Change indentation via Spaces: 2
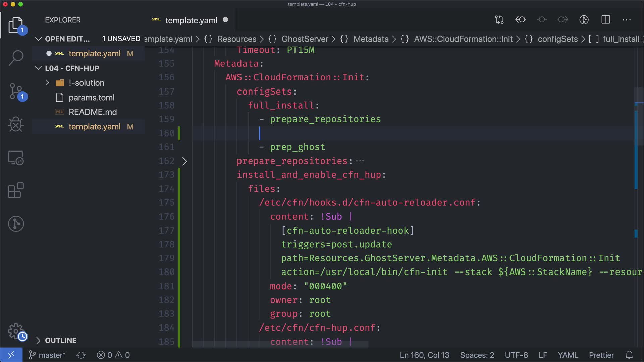 click(x=477, y=355)
